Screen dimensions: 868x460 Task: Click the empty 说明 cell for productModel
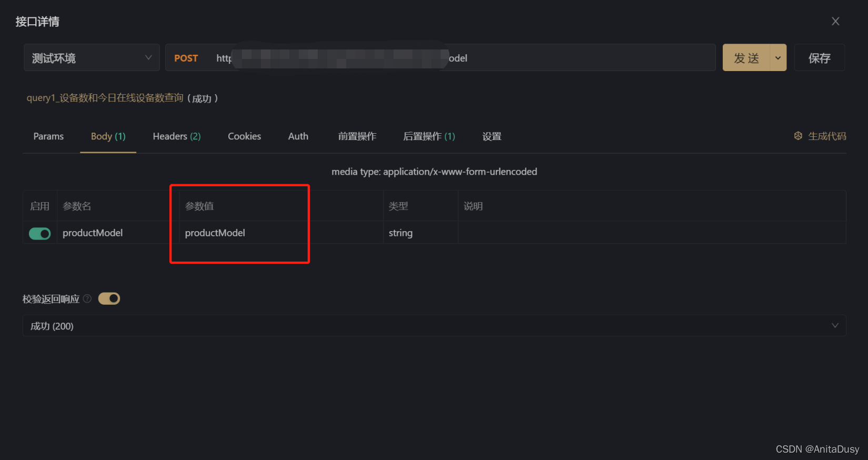point(652,233)
